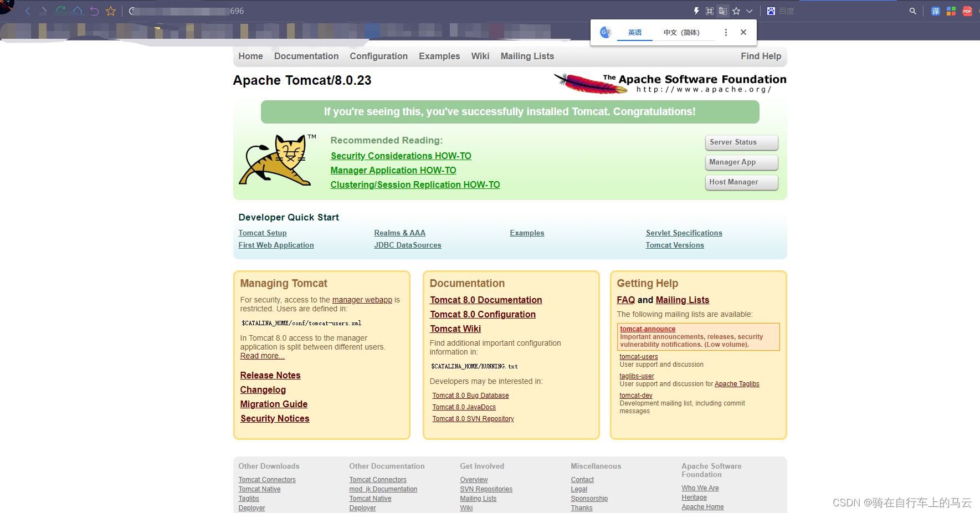The height and width of the screenshot is (513, 980).
Task: Open the Release Notes link
Action: coord(270,376)
